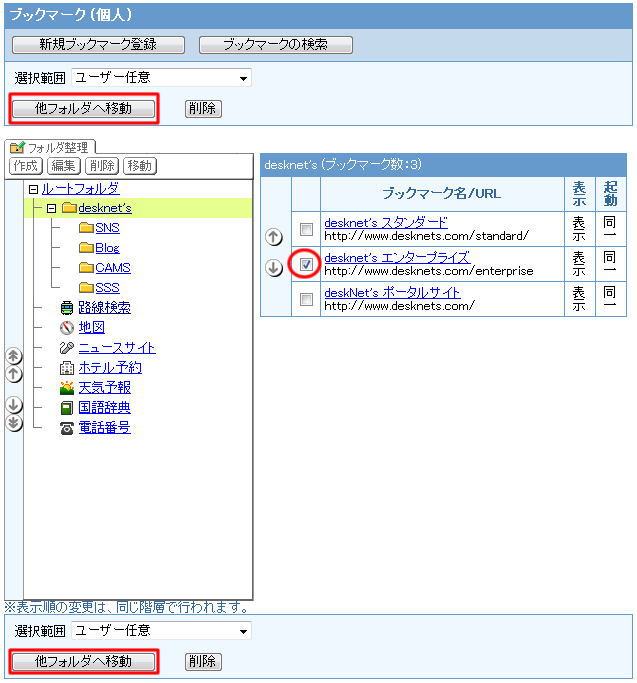Check the desknet's スタンダード checkbox
The image size is (637, 683).
[307, 229]
